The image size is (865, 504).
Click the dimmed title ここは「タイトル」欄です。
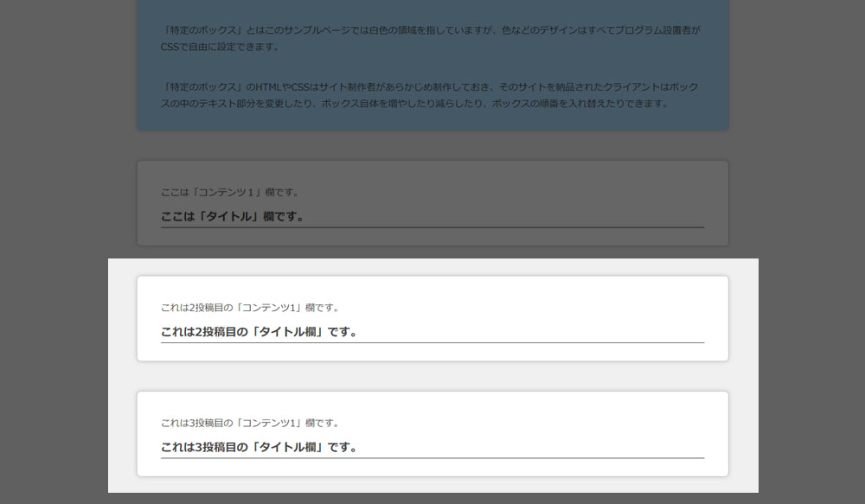[x=233, y=217]
